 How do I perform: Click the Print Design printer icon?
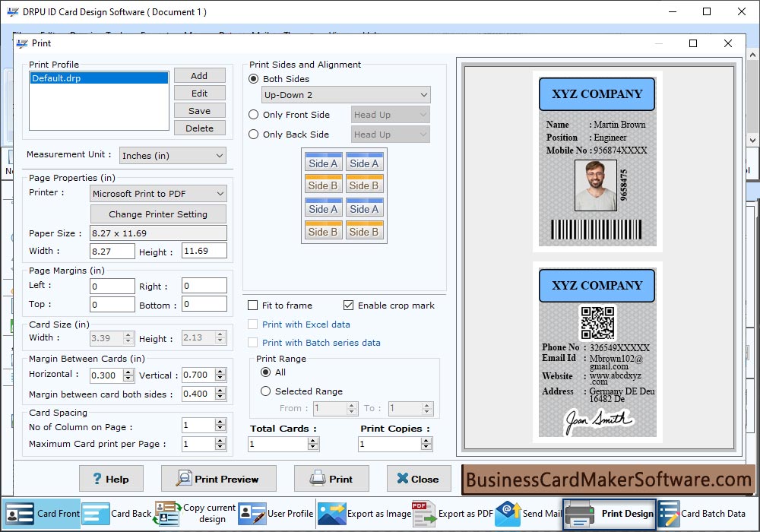(580, 514)
